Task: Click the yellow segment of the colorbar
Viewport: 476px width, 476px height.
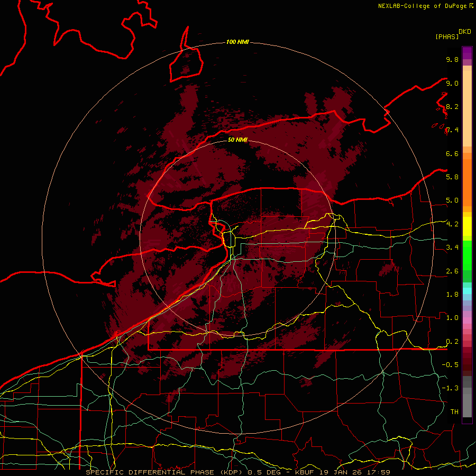Action: point(467,226)
